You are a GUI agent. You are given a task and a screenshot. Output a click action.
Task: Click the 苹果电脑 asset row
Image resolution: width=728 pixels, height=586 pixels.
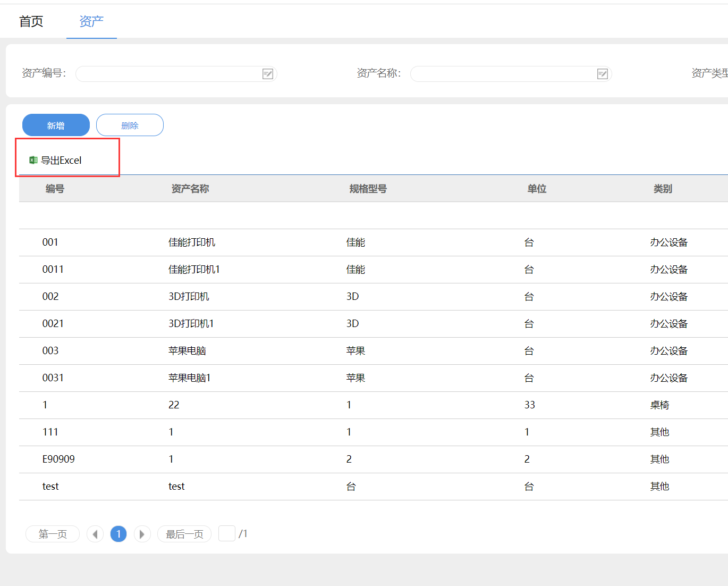click(x=187, y=351)
